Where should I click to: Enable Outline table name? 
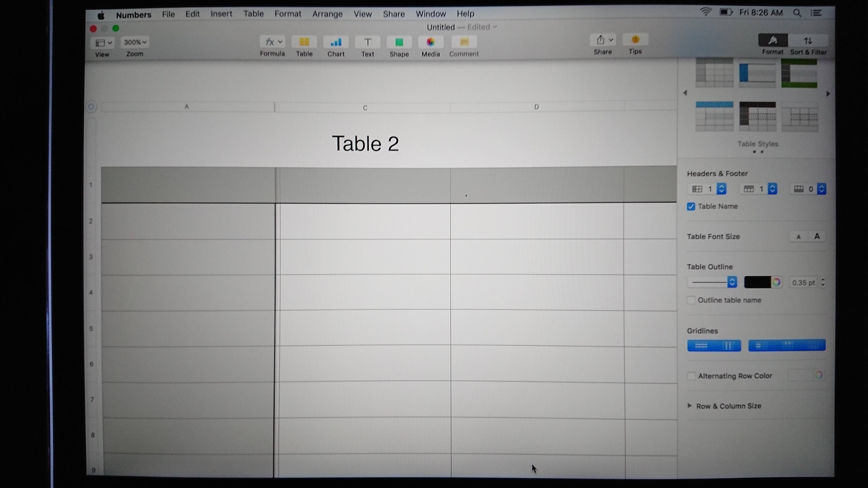(x=691, y=300)
